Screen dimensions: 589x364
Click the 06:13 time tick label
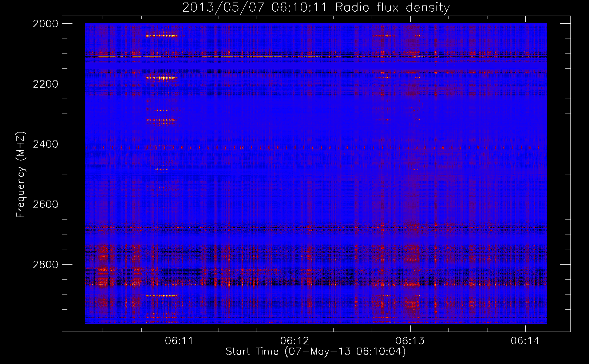point(410,341)
